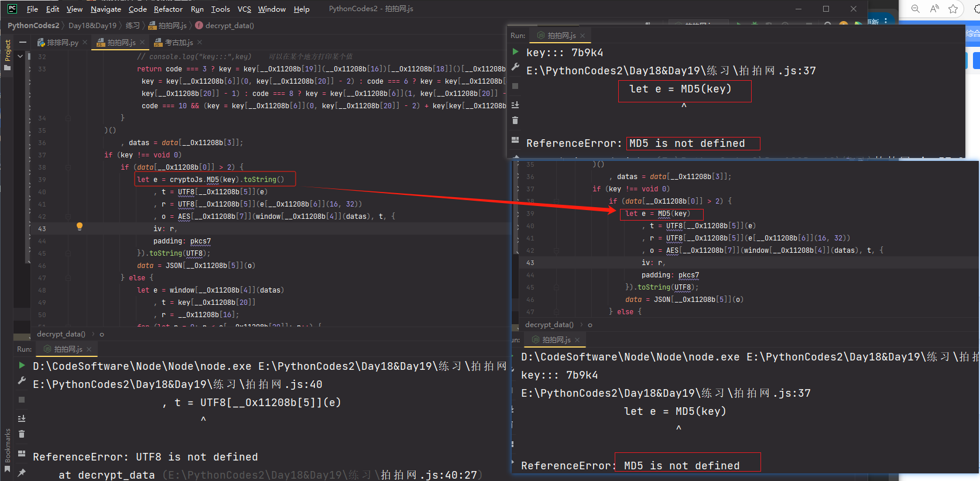Close the 拍拍网.js editor tab
The image size is (980, 481).
coord(142,42)
